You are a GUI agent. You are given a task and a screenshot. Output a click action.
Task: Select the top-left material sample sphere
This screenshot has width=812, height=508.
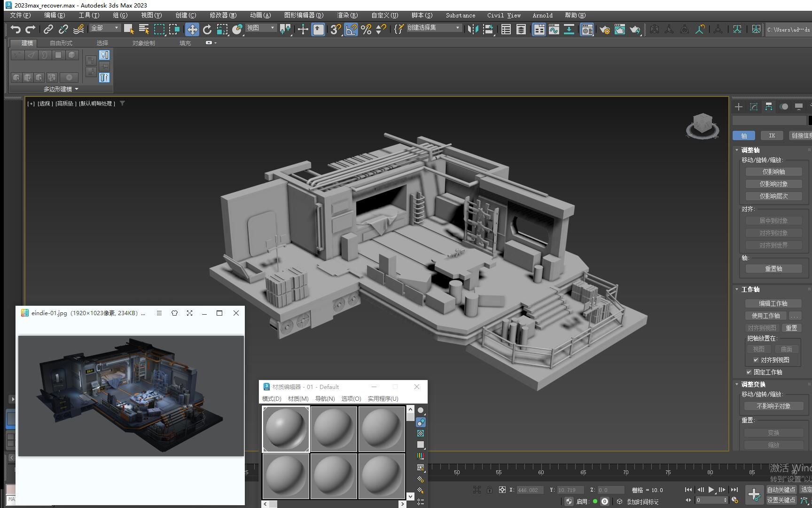pyautogui.click(x=285, y=429)
